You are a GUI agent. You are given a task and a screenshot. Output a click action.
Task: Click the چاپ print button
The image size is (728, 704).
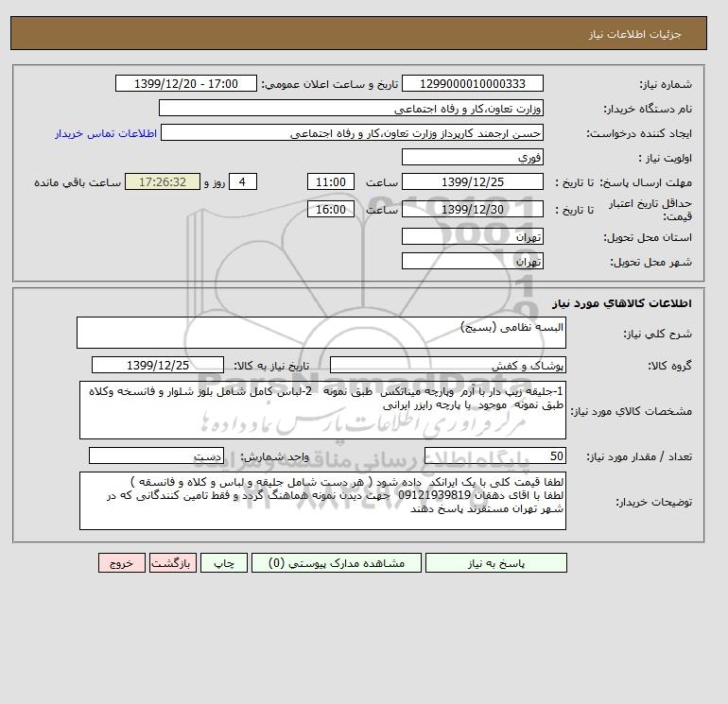pyautogui.click(x=224, y=562)
